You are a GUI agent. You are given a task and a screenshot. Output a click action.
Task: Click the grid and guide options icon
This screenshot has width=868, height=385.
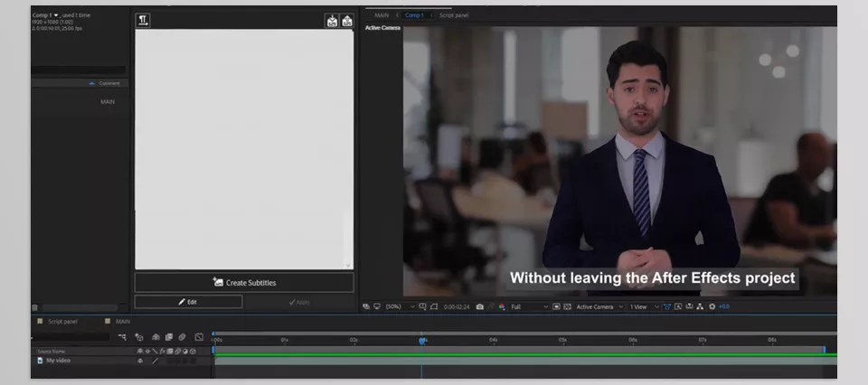(x=423, y=306)
